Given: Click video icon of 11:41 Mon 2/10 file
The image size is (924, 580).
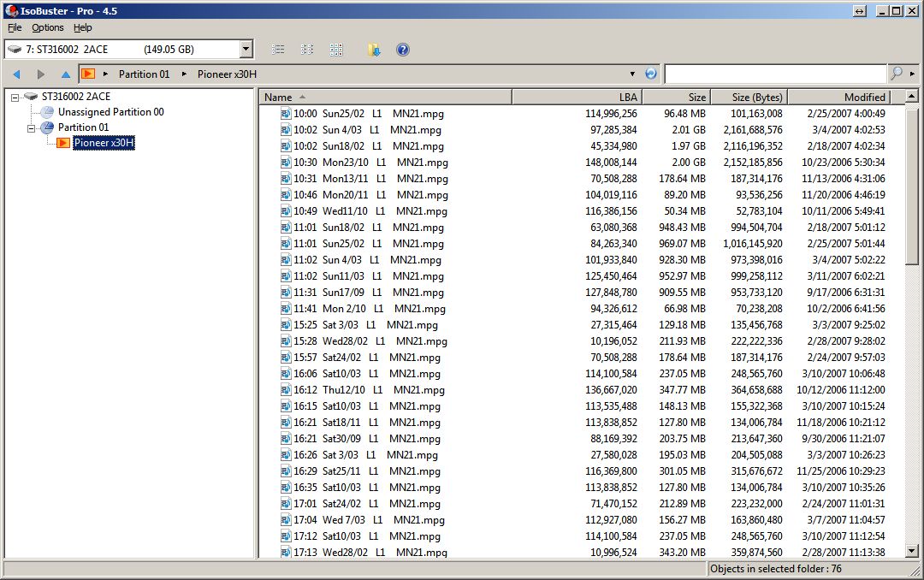Looking at the screenshot, I should 286,309.
